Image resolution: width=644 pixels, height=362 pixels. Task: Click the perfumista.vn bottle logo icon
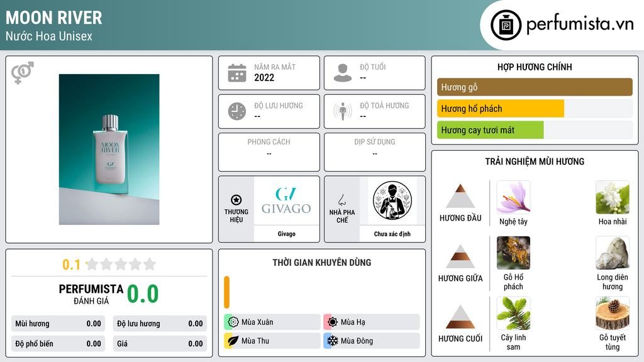click(x=506, y=25)
